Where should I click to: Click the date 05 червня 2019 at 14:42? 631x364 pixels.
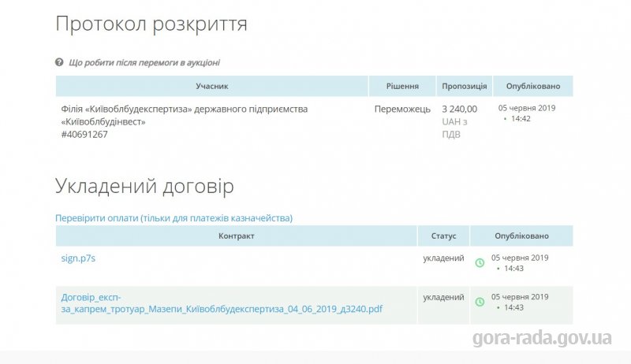pyautogui.click(x=527, y=113)
